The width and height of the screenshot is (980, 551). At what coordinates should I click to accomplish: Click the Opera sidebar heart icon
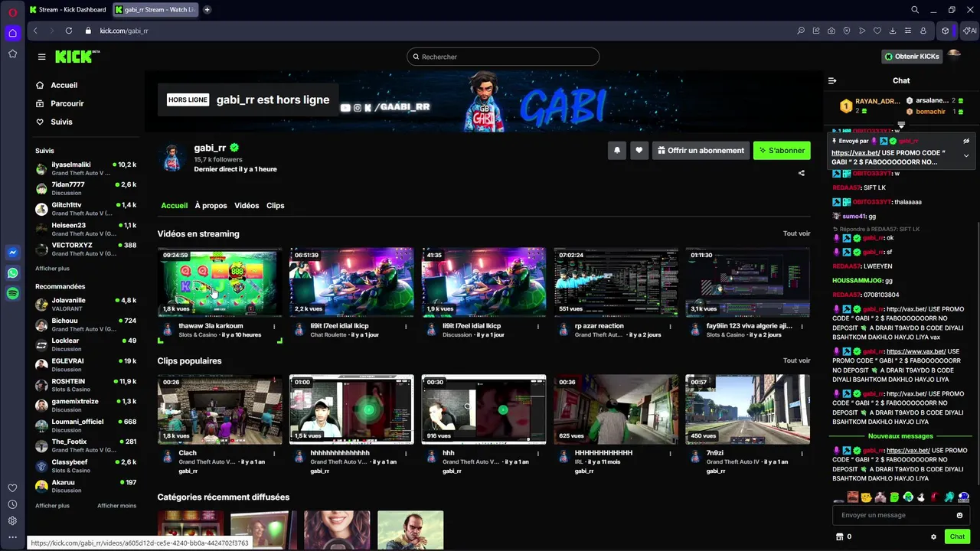[x=12, y=488]
